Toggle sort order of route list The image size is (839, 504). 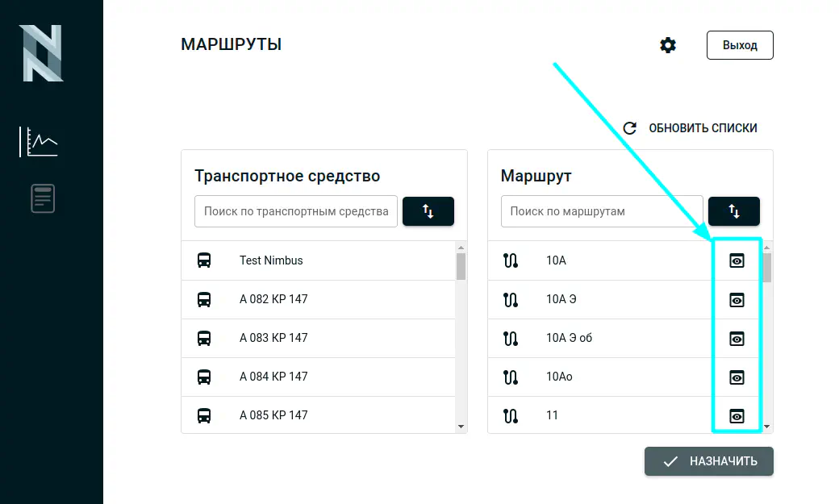pos(733,211)
